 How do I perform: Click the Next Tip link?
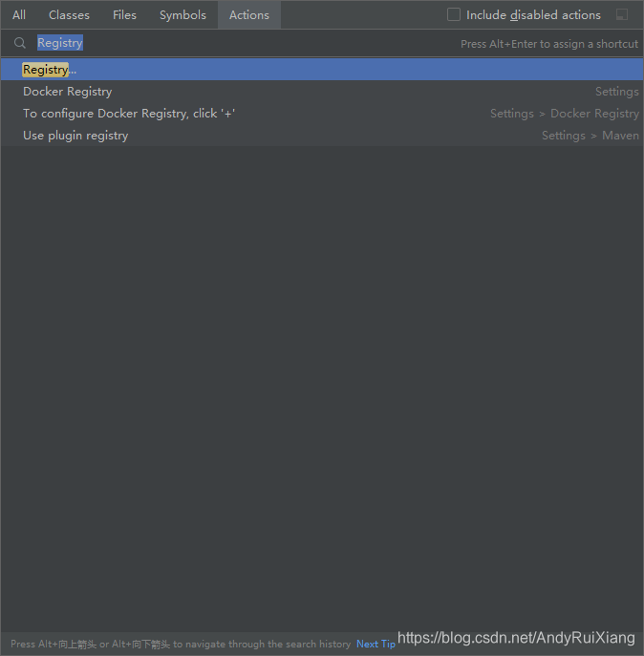click(x=376, y=644)
